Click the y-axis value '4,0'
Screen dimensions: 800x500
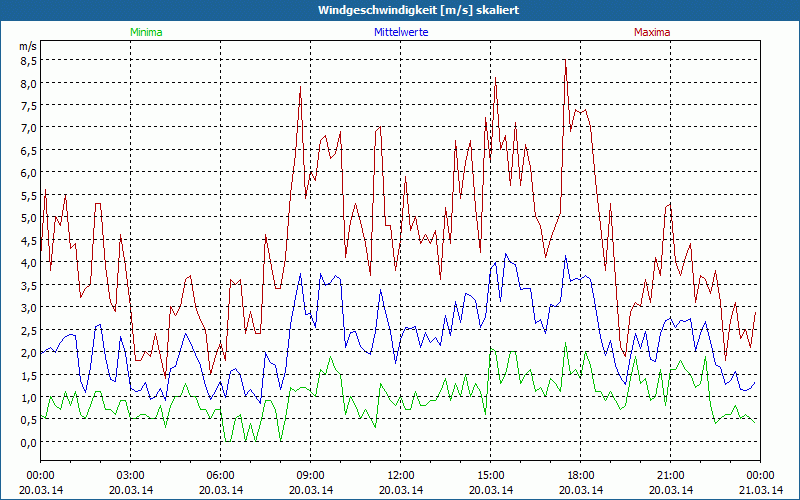pos(29,262)
